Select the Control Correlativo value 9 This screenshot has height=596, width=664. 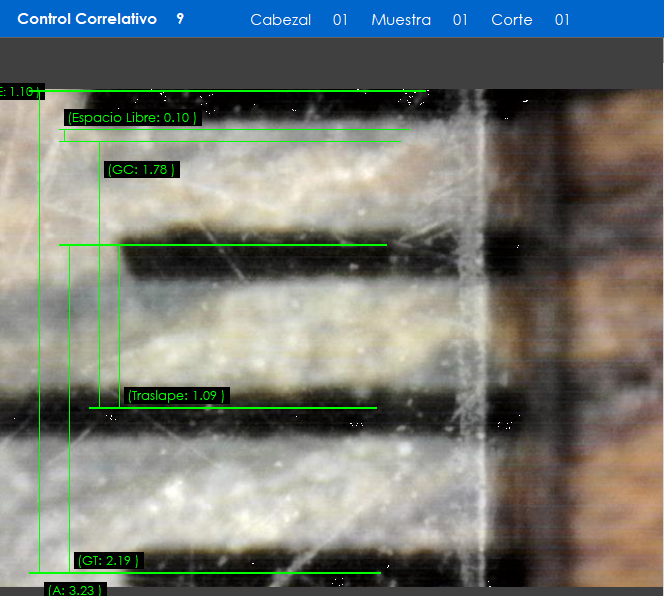pos(180,19)
